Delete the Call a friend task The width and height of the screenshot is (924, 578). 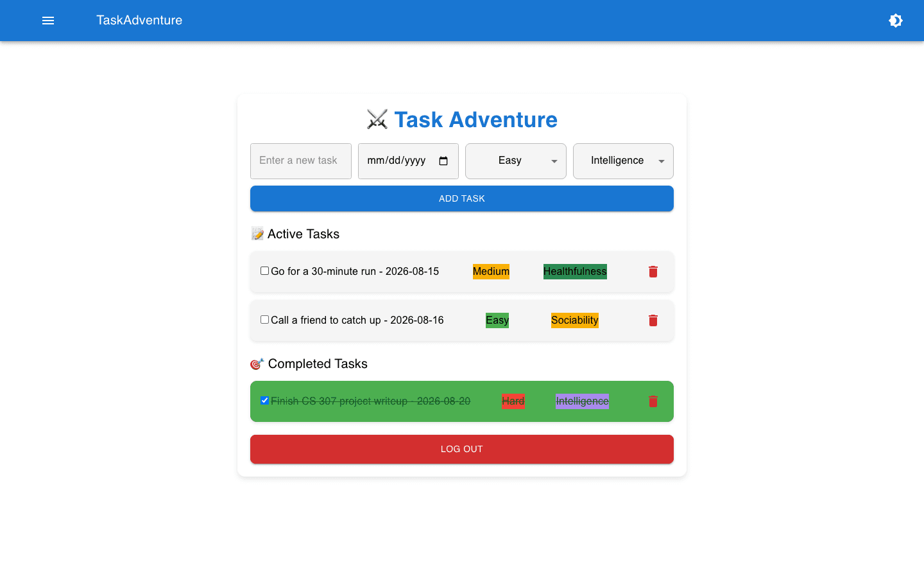[x=653, y=320]
